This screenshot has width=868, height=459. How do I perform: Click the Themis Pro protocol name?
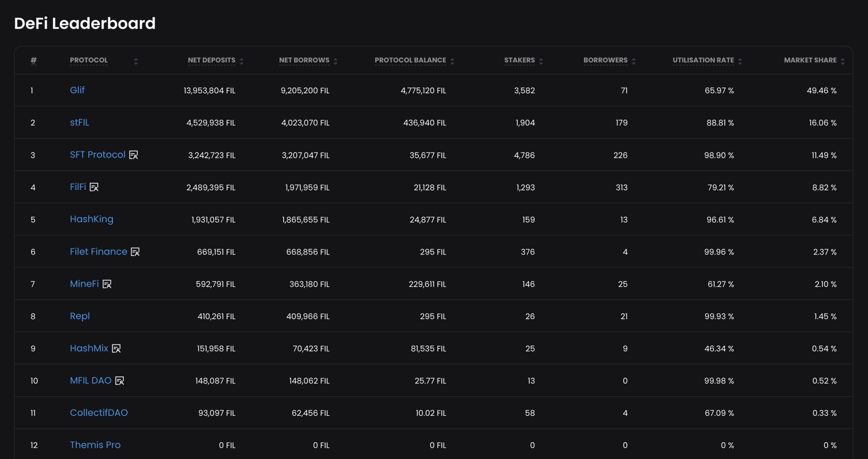(95, 445)
